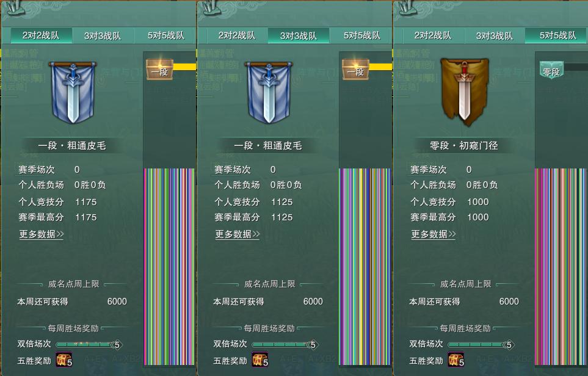The image size is (588, 376).
Task: Expand 更多数据 in the left panel
Action: pyautogui.click(x=42, y=234)
